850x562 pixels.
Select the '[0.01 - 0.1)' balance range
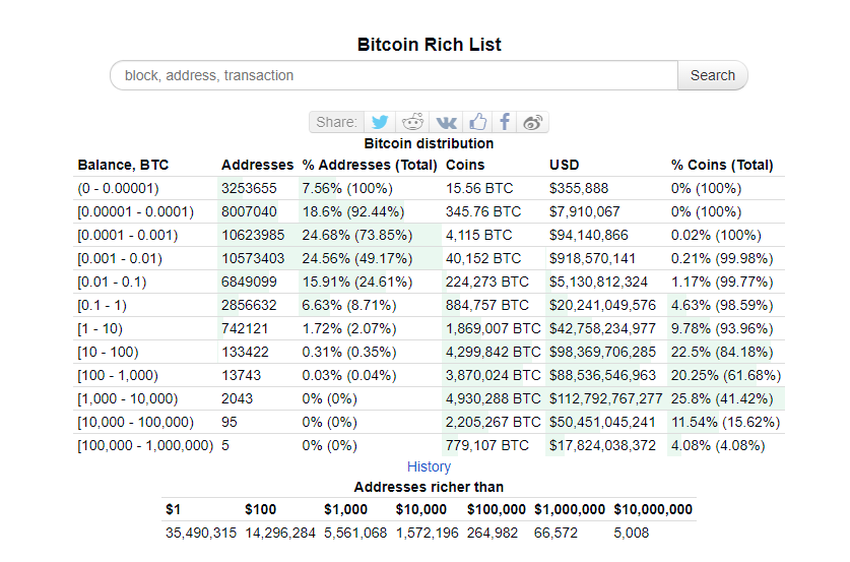pos(112,281)
